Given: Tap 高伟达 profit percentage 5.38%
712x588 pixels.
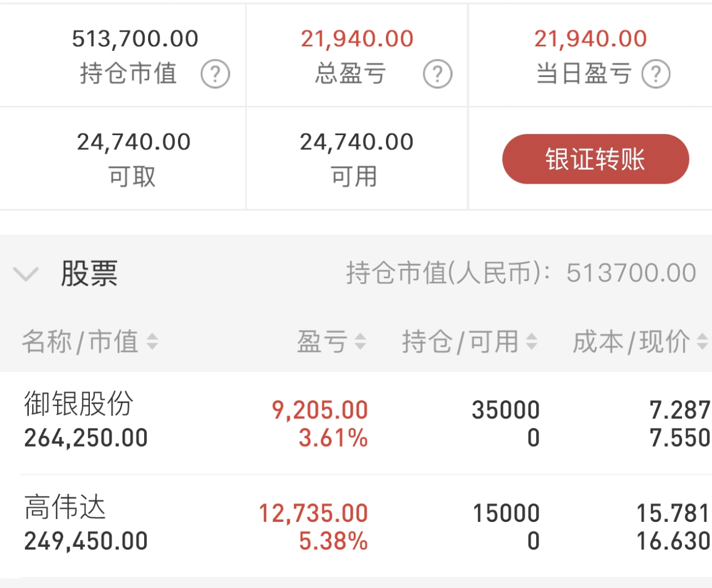Looking at the screenshot, I should tap(333, 541).
